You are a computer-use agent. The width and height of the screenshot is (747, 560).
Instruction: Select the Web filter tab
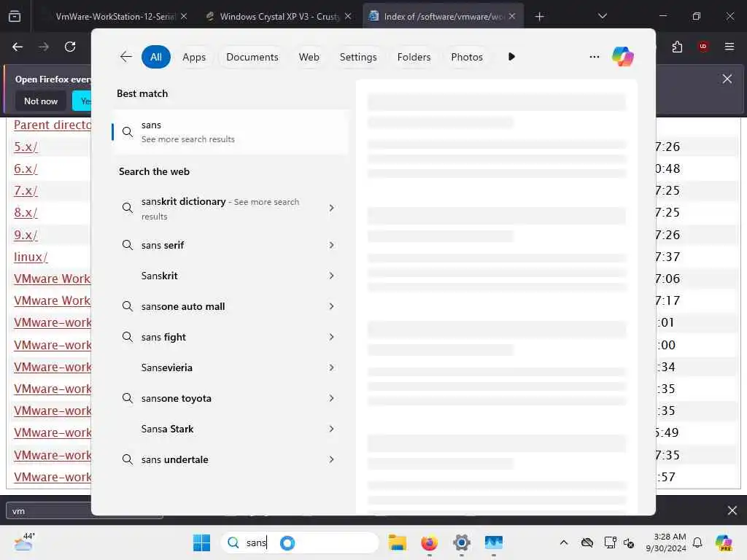click(309, 57)
